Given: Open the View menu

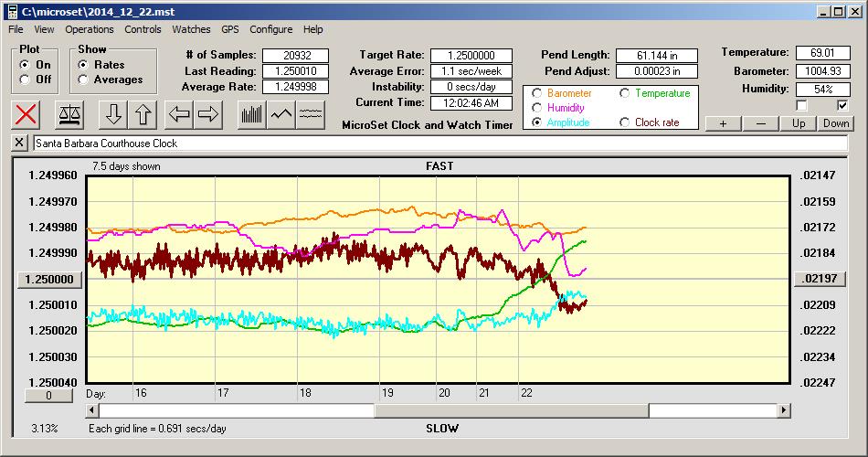Looking at the screenshot, I should (x=44, y=29).
